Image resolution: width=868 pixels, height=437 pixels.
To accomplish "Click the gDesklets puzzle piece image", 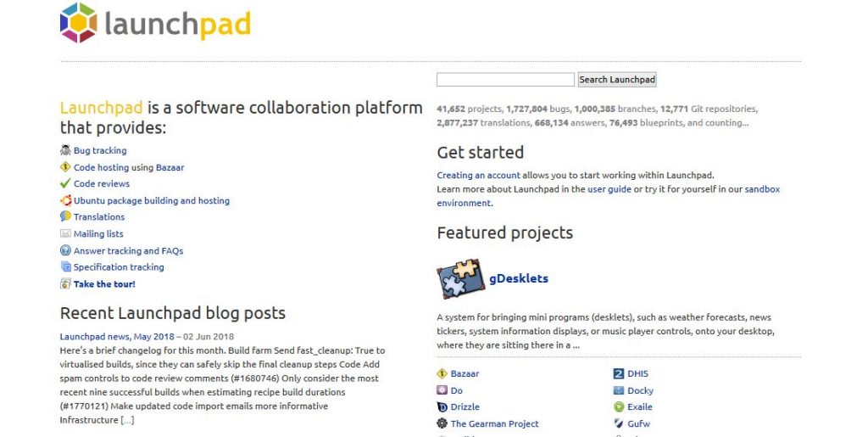I will [460, 278].
